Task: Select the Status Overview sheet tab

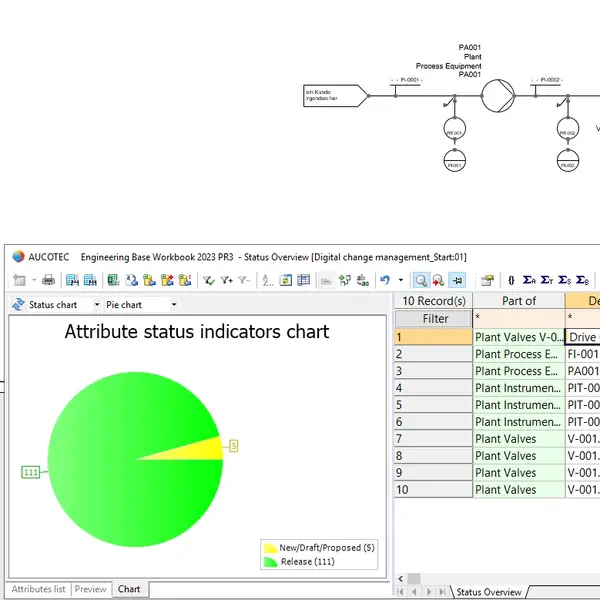Action: (488, 592)
